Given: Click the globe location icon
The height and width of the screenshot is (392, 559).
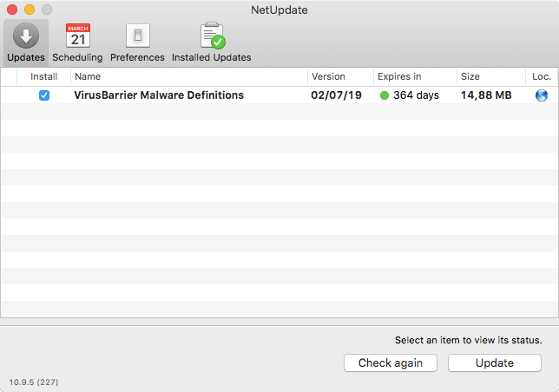Looking at the screenshot, I should pos(541,95).
